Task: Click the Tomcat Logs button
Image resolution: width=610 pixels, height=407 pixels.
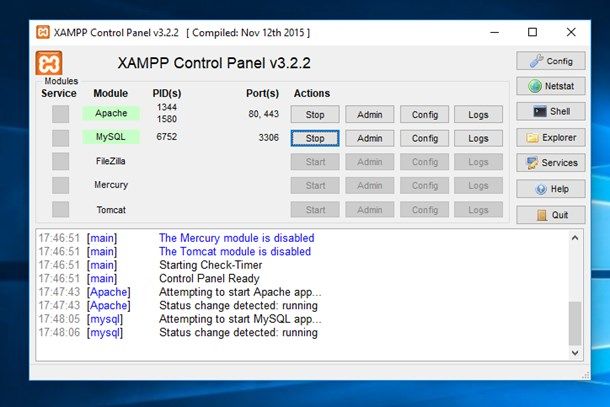Action: (478, 210)
